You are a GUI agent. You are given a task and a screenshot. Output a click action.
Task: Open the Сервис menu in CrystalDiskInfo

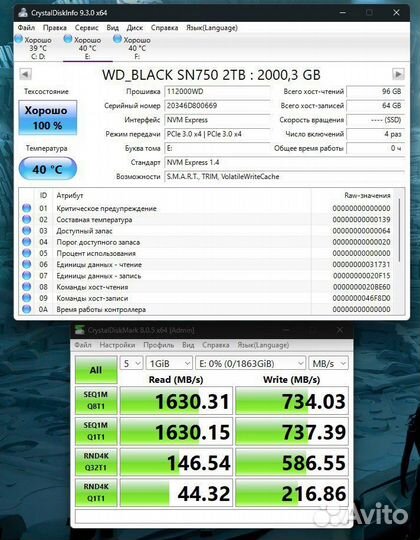(x=86, y=28)
